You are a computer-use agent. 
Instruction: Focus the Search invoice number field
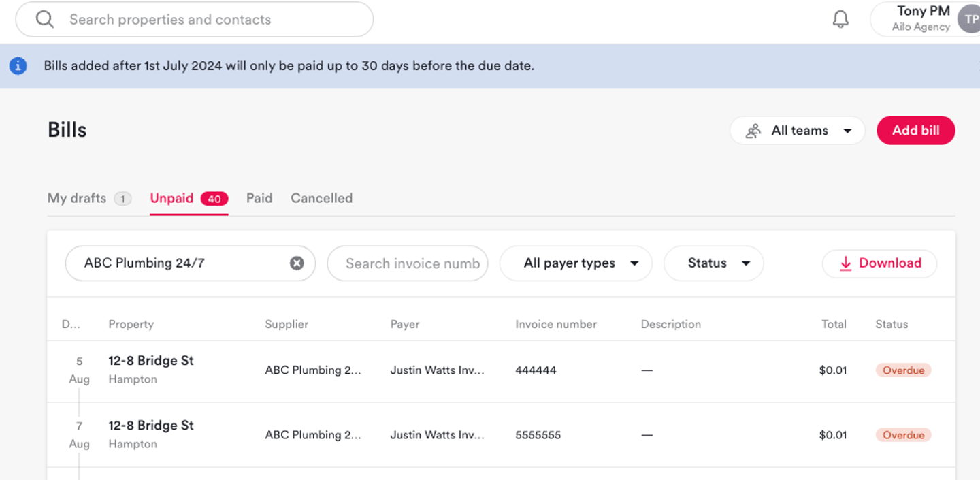click(412, 263)
